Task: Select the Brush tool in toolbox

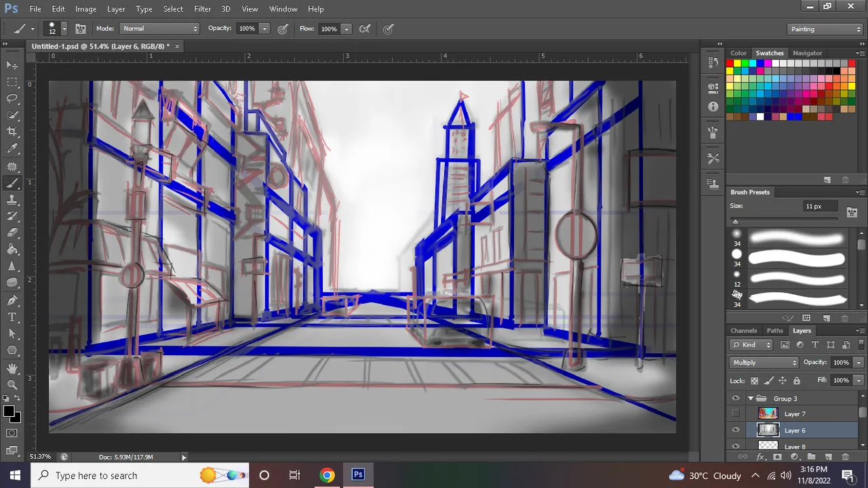Action: click(12, 183)
